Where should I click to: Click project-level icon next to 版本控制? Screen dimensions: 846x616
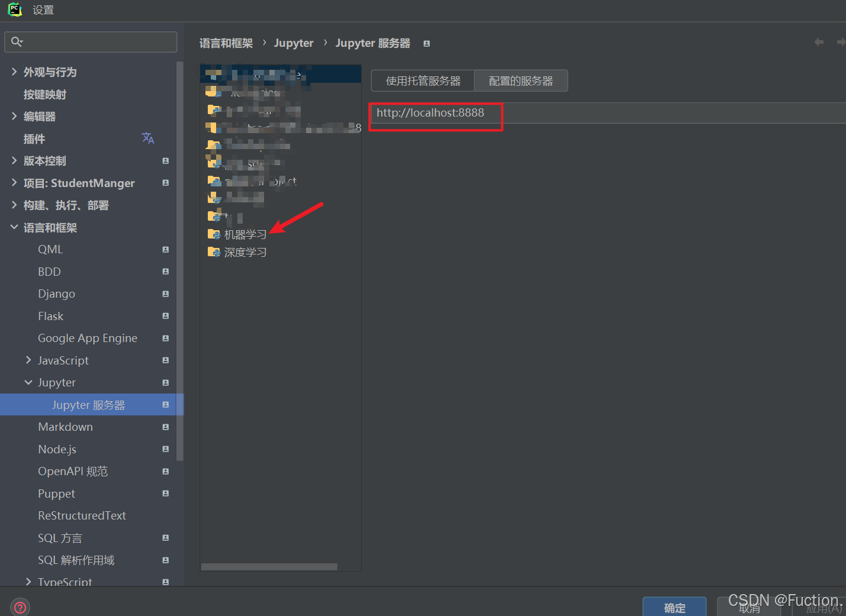(166, 161)
